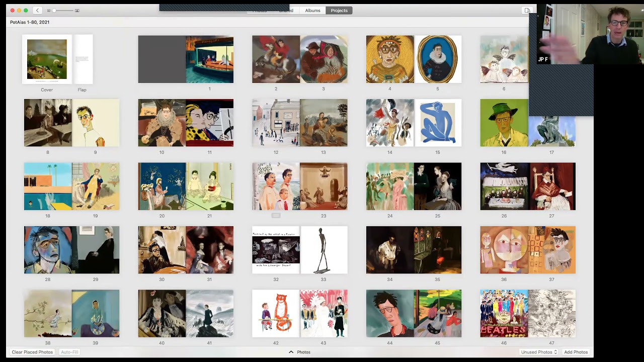Expand the Photos tray chevron at bottom
The width and height of the screenshot is (644, 362).
pos(291,352)
